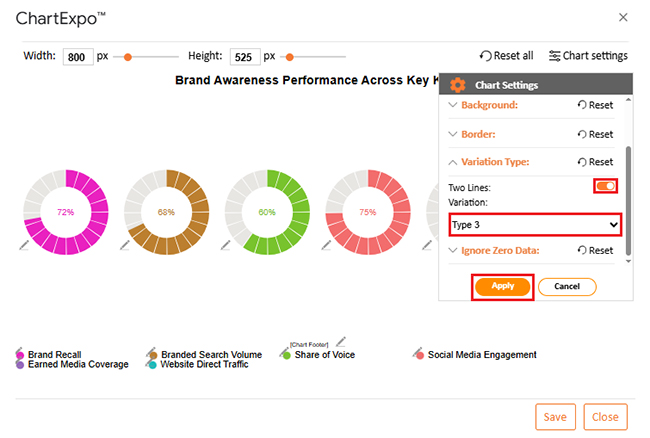Viewport: 650px width, 438px height.
Task: Click the Share of Voice legend label
Action: tap(325, 355)
